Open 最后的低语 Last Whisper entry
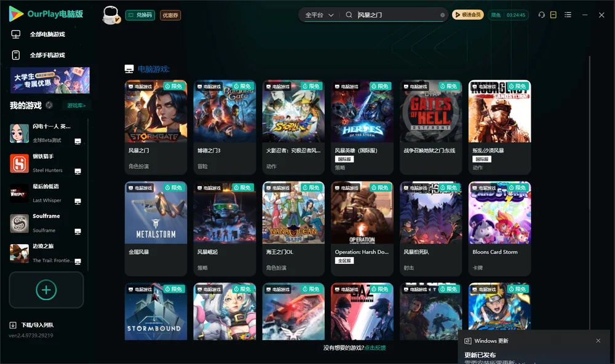The width and height of the screenshot is (615, 364). tap(46, 193)
